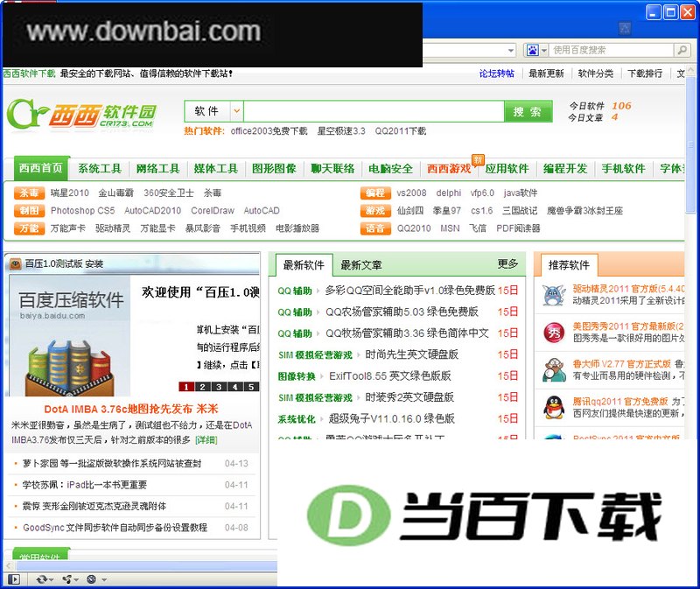Screen dimensions: 700x589
Task: Click the 更多 link in latest software panel
Action: coord(507,264)
